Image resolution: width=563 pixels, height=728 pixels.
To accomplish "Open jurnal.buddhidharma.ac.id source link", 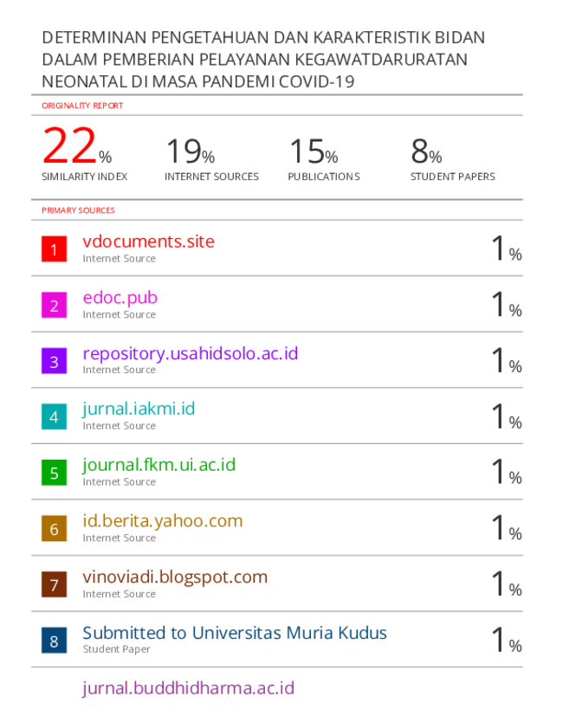I will (188, 688).
